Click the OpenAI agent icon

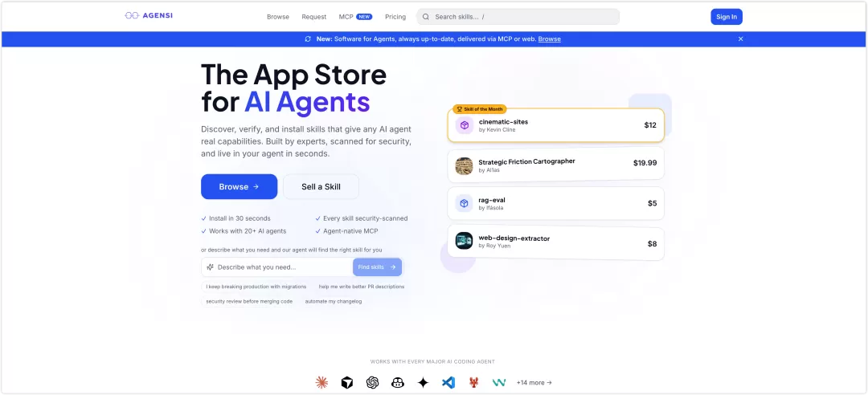373,382
